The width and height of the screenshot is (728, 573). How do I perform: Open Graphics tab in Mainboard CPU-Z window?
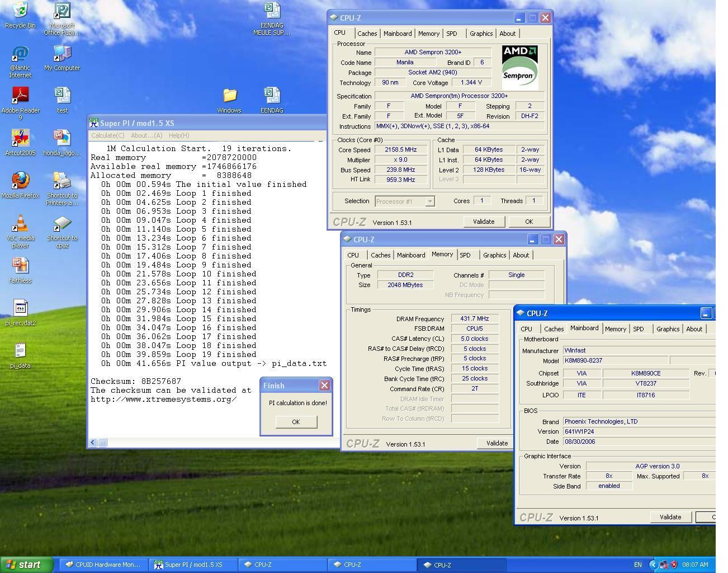pyautogui.click(x=668, y=329)
